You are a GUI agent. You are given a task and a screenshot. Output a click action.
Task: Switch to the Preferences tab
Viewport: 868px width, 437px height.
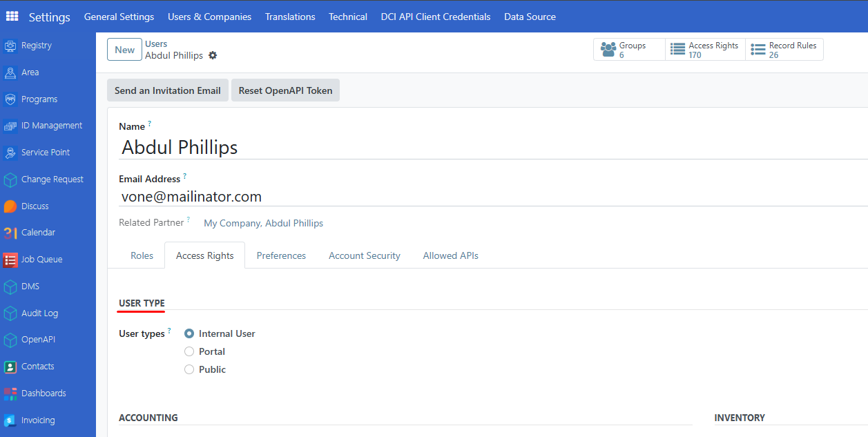(x=281, y=255)
